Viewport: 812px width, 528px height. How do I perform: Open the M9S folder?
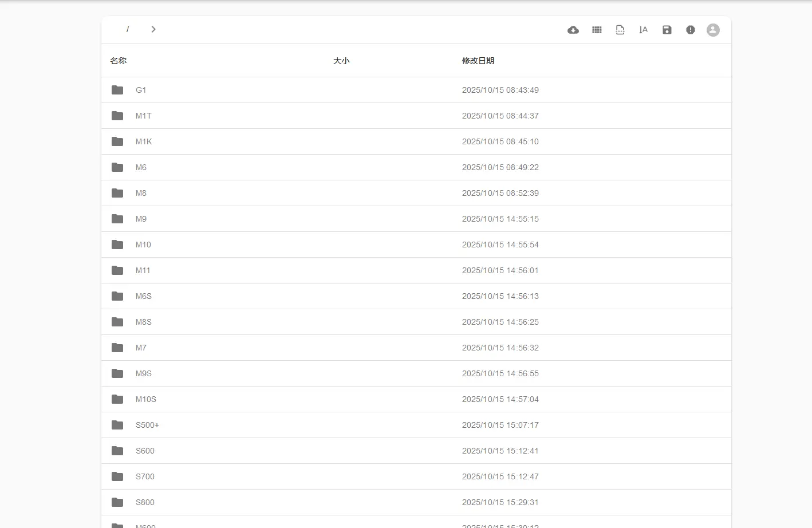143,373
